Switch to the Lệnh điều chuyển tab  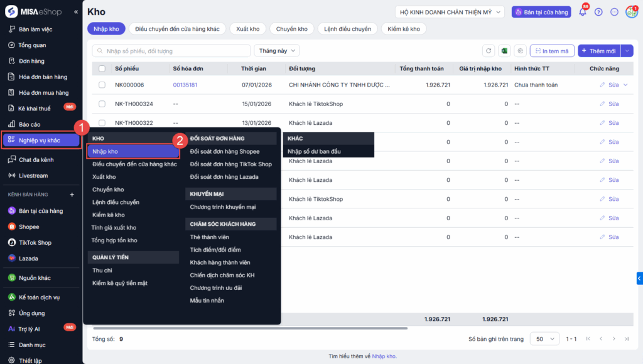coord(347,29)
